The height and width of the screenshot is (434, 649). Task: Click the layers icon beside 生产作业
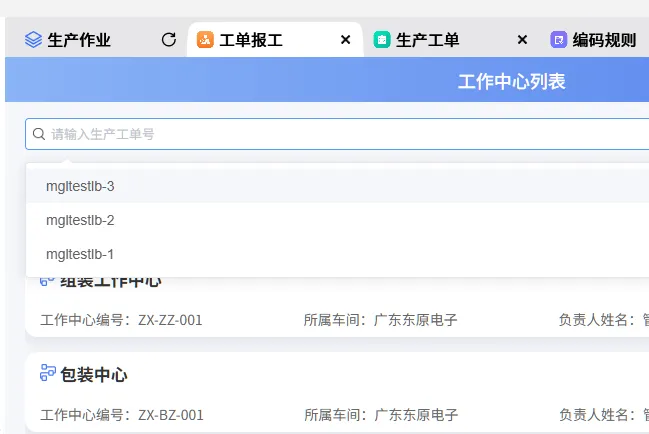click(x=33, y=40)
